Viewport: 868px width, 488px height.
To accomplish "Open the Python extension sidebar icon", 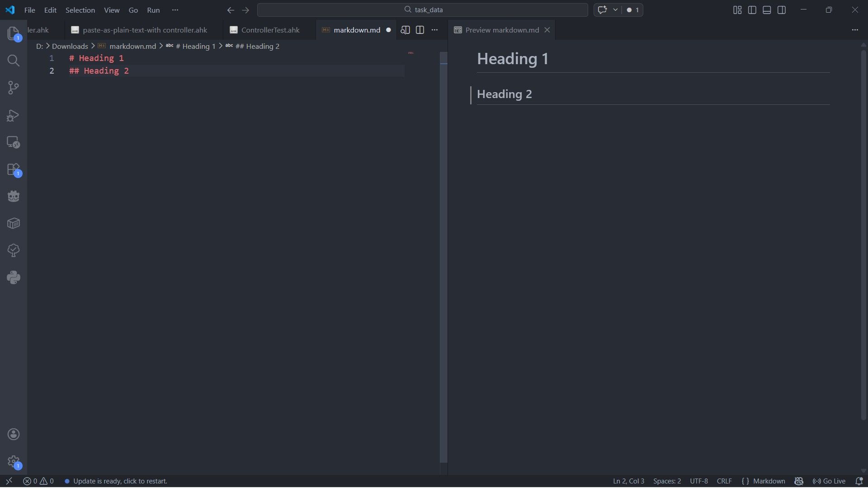I will coord(13,277).
